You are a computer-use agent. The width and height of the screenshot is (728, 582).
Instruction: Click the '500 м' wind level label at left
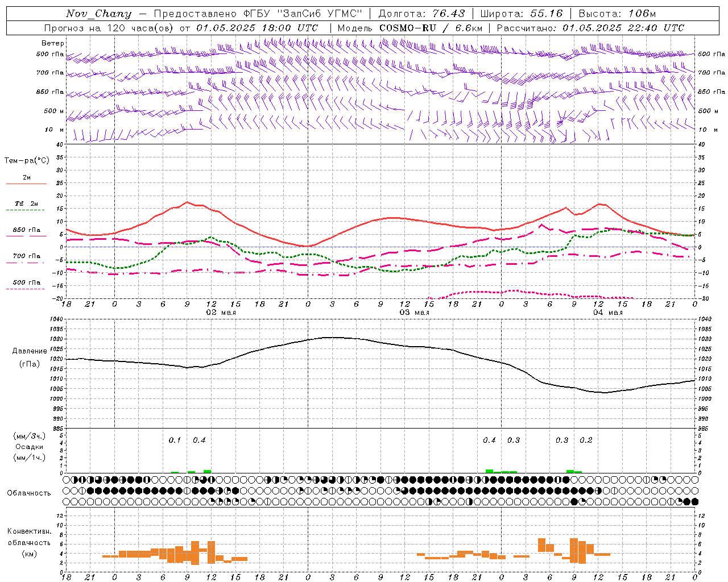tap(55, 111)
